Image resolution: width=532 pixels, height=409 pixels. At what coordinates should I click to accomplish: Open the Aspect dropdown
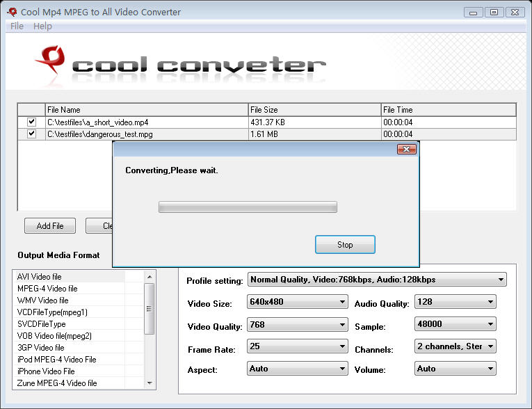tap(297, 369)
